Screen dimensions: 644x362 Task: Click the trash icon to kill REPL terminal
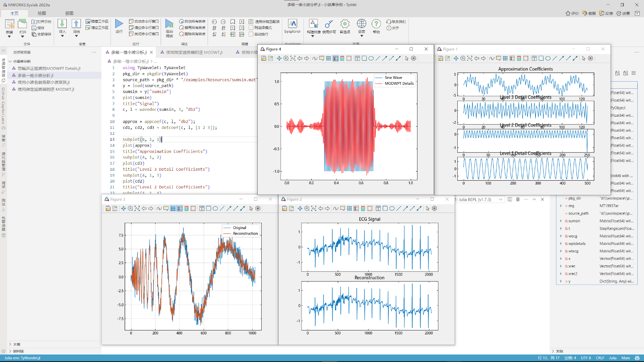pyautogui.click(x=518, y=200)
